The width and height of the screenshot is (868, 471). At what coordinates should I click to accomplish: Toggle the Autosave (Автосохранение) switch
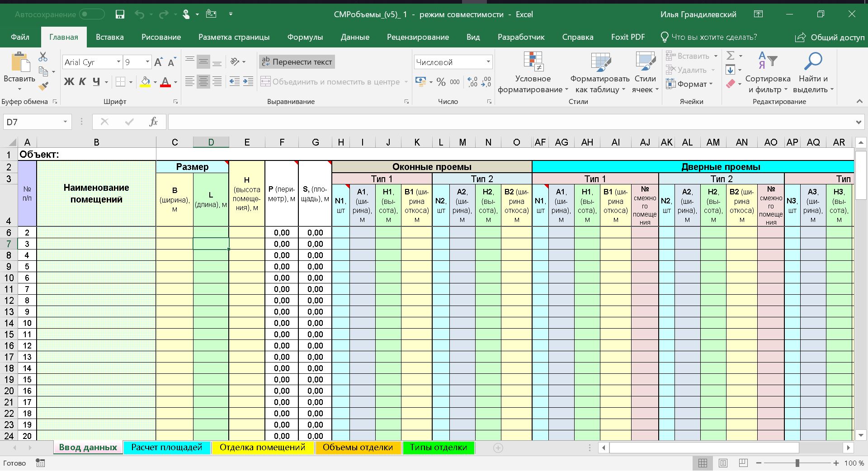tap(92, 14)
